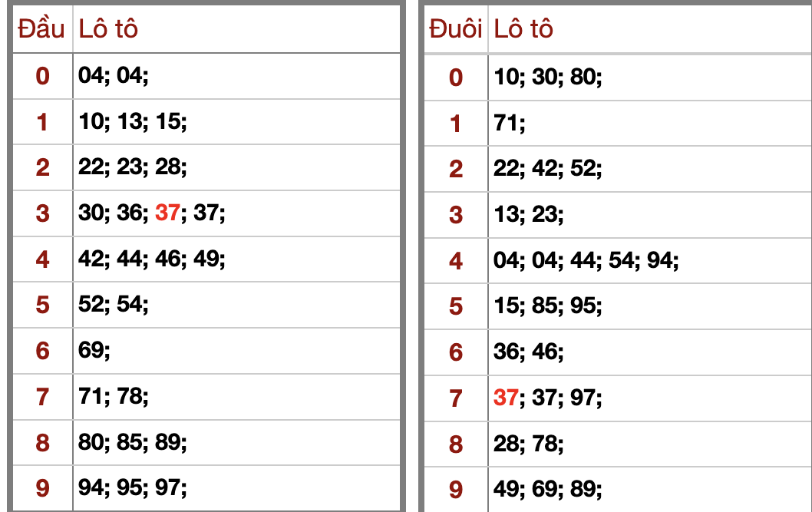The height and width of the screenshot is (512, 812).
Task: Click row digit 5 in the Đầu column
Action: point(42,306)
